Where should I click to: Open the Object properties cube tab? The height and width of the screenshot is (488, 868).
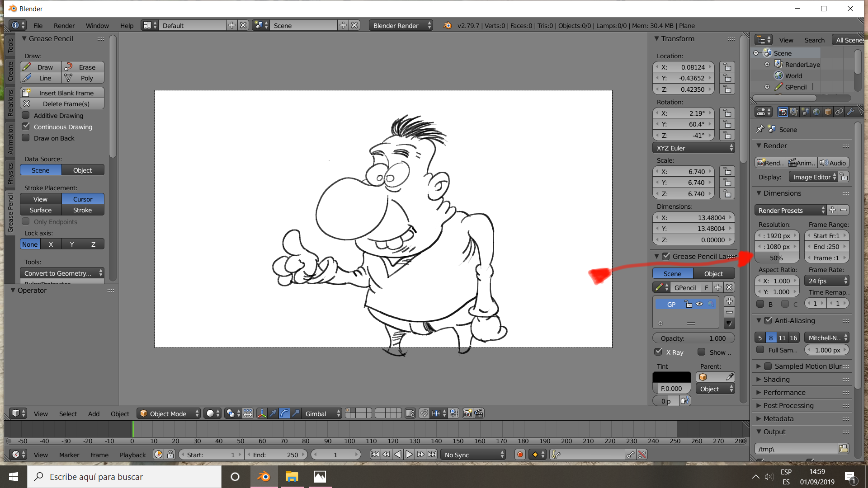coord(828,112)
